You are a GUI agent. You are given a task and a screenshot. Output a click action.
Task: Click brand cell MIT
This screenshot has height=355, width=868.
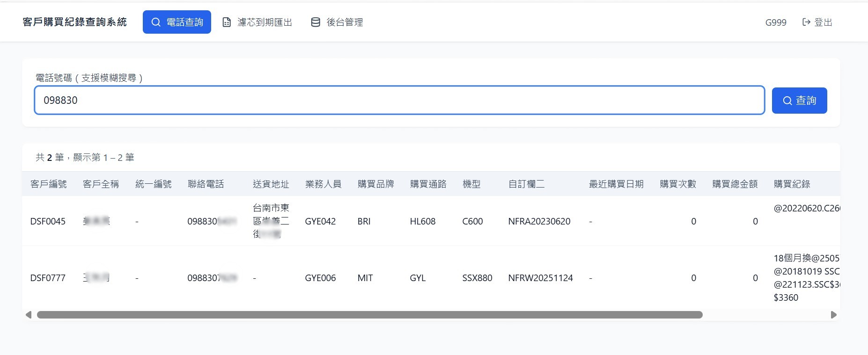click(365, 278)
